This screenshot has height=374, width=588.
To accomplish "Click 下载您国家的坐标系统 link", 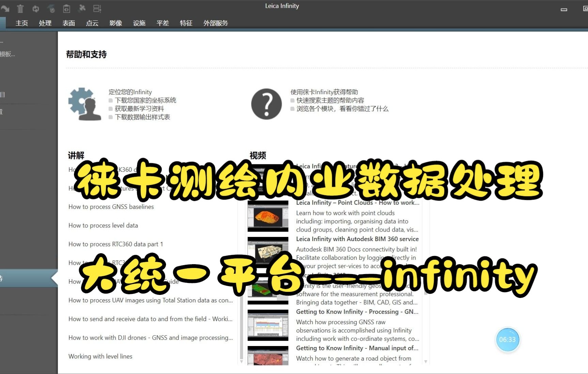I will (145, 100).
